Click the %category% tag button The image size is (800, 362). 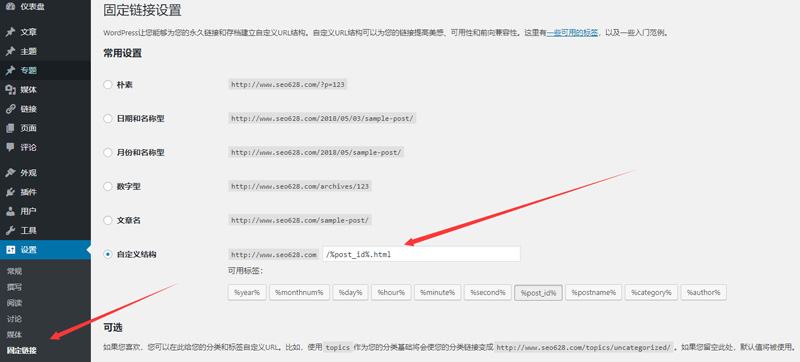pyautogui.click(x=651, y=293)
